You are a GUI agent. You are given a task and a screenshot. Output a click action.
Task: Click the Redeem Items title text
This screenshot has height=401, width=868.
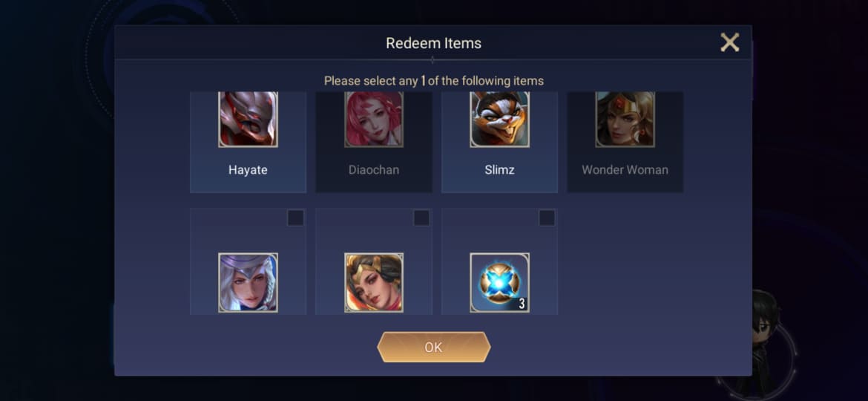433,43
